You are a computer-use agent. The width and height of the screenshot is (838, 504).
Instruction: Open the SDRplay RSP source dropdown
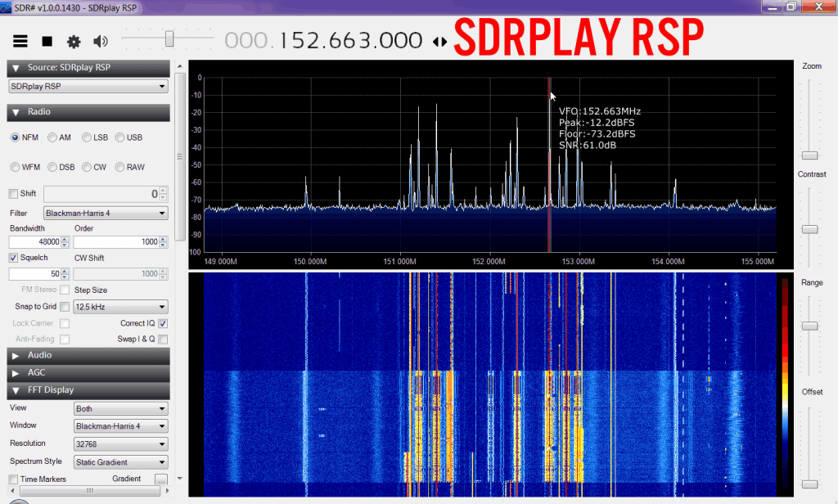tap(88, 86)
